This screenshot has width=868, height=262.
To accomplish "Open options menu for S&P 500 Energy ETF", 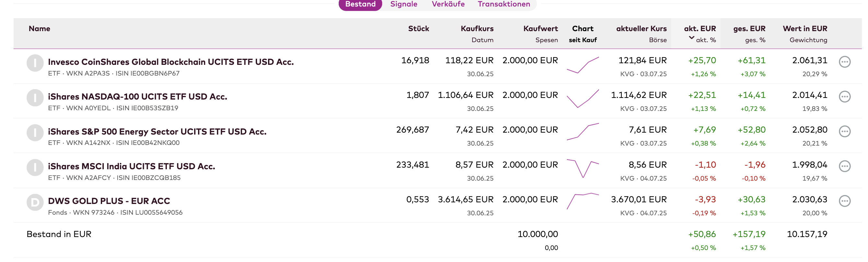I will point(844,132).
